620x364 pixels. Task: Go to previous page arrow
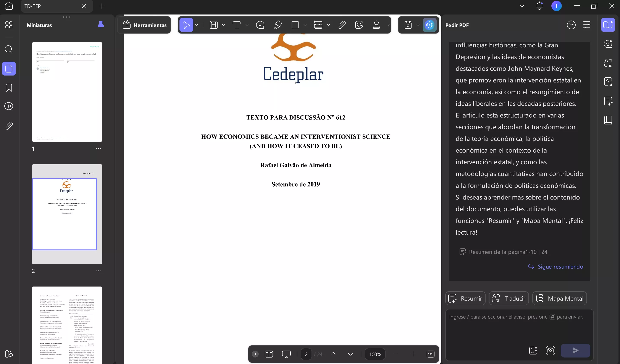tap(333, 354)
